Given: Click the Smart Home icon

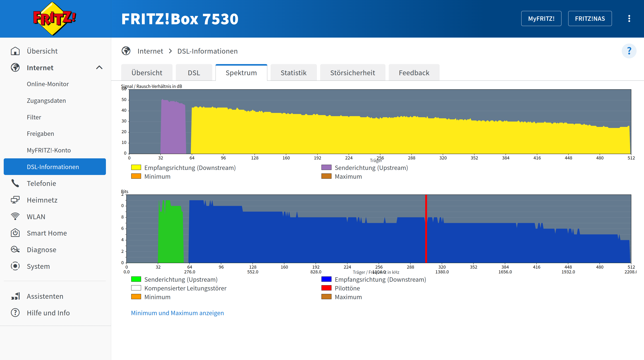Looking at the screenshot, I should [x=15, y=233].
